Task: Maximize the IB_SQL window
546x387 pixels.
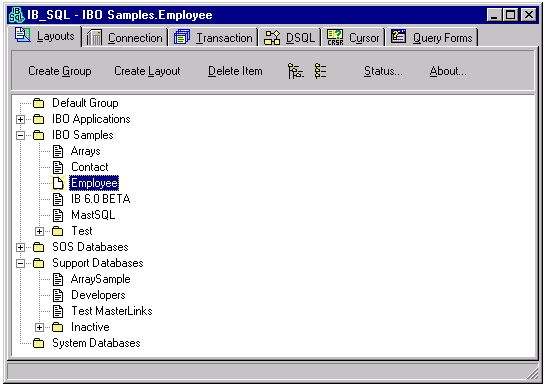Action: pyautogui.click(x=511, y=15)
